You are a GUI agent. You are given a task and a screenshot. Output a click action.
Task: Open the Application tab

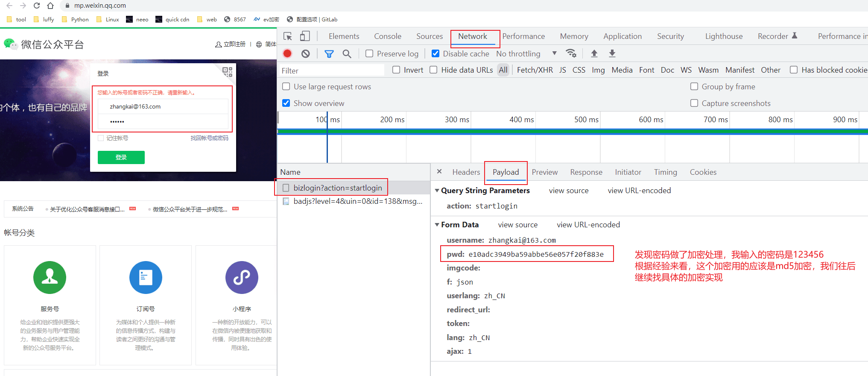click(623, 36)
